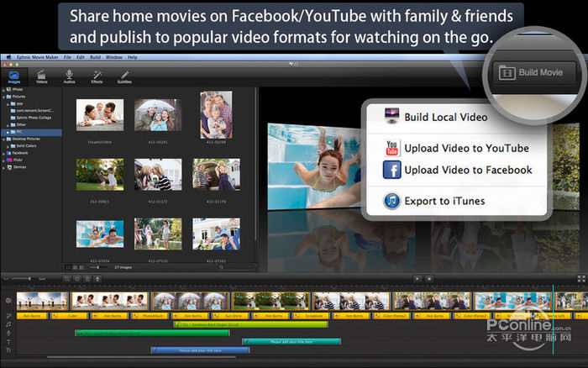Select family under umbrella thumbnail 412-00291
Viewport: 588px width, 368px height.
[x=158, y=115]
